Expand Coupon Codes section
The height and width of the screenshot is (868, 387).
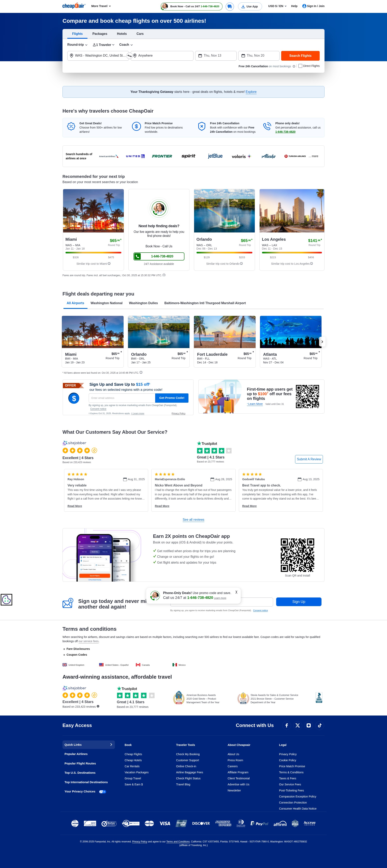(x=75, y=655)
